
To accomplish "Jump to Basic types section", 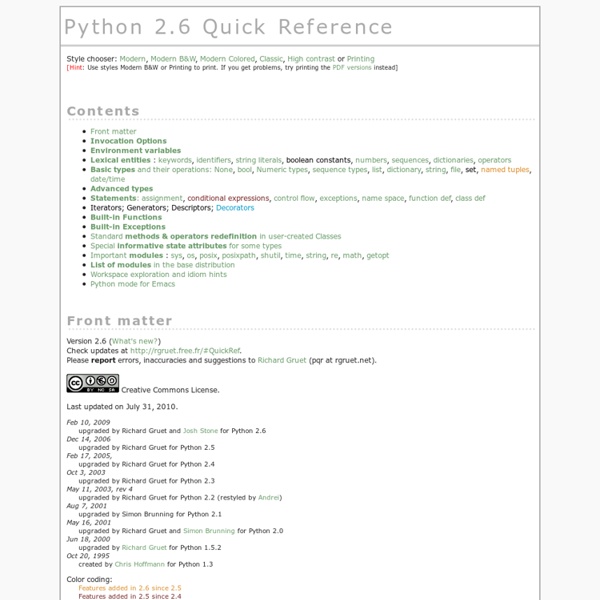I will coord(112,170).
